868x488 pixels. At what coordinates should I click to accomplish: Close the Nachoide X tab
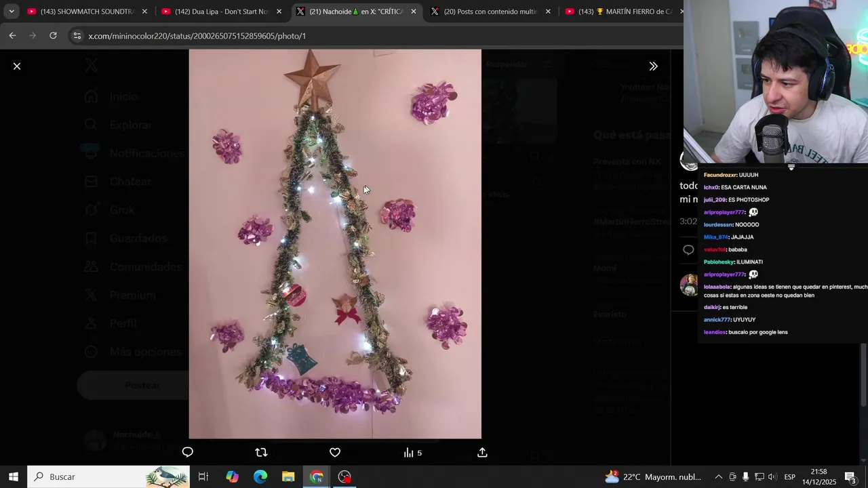click(414, 12)
